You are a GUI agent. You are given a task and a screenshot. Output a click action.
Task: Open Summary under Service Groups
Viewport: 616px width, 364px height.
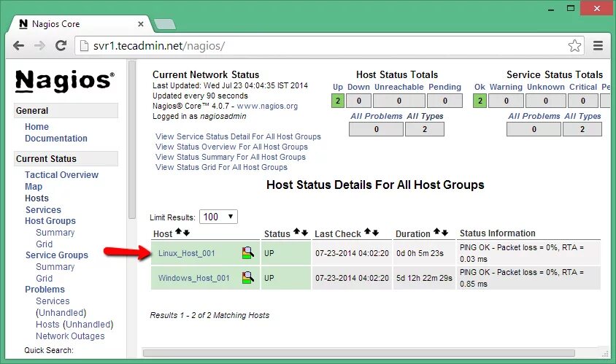[x=55, y=267]
